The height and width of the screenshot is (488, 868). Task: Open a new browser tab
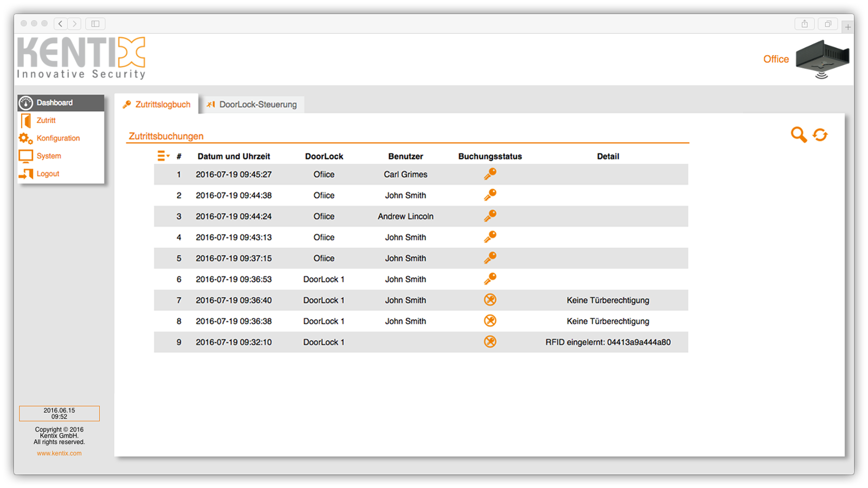click(847, 27)
